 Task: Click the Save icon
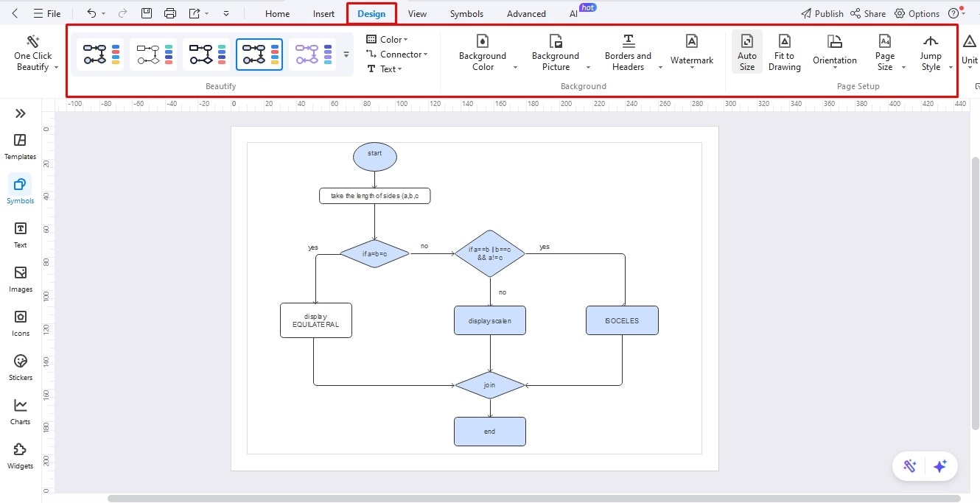(147, 13)
